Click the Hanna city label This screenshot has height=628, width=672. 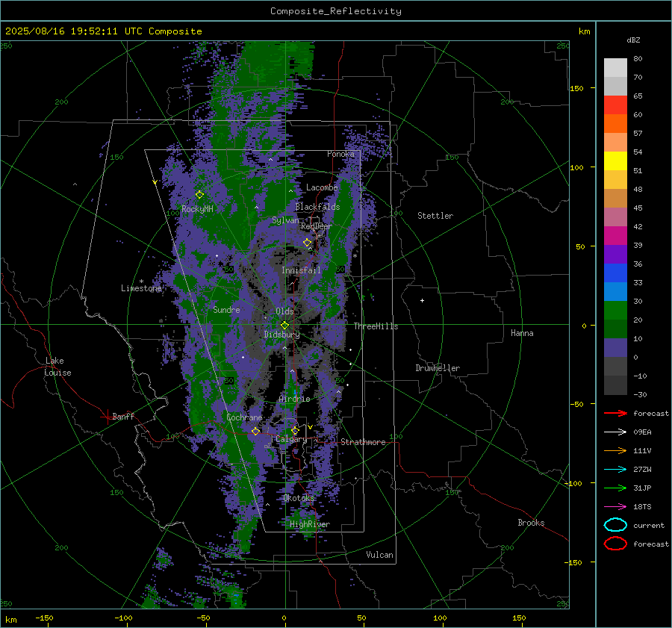click(522, 333)
